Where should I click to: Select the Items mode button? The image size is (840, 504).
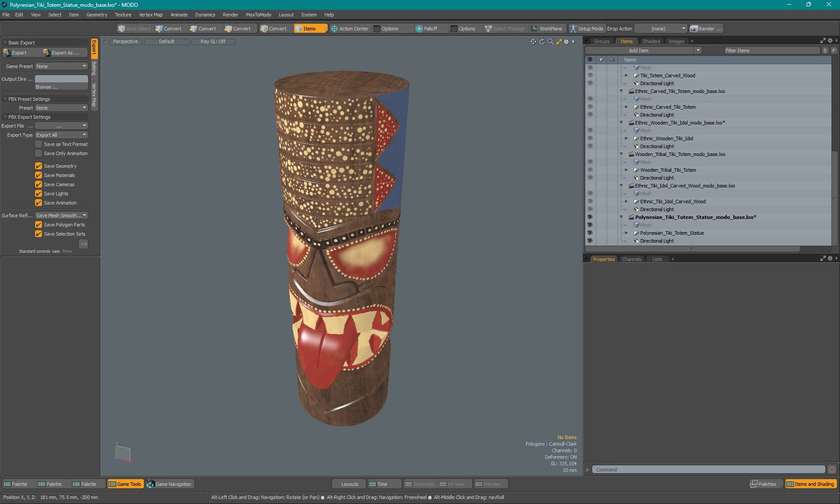(310, 28)
